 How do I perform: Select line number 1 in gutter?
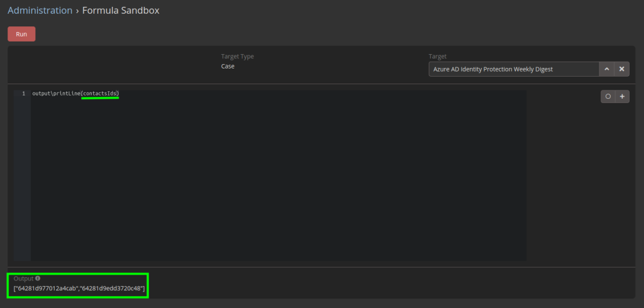click(23, 94)
